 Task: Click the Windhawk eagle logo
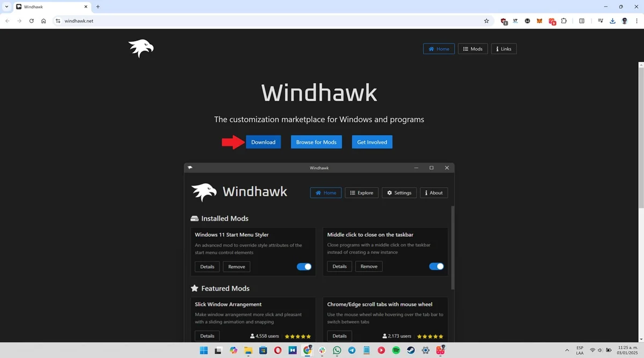point(141,48)
